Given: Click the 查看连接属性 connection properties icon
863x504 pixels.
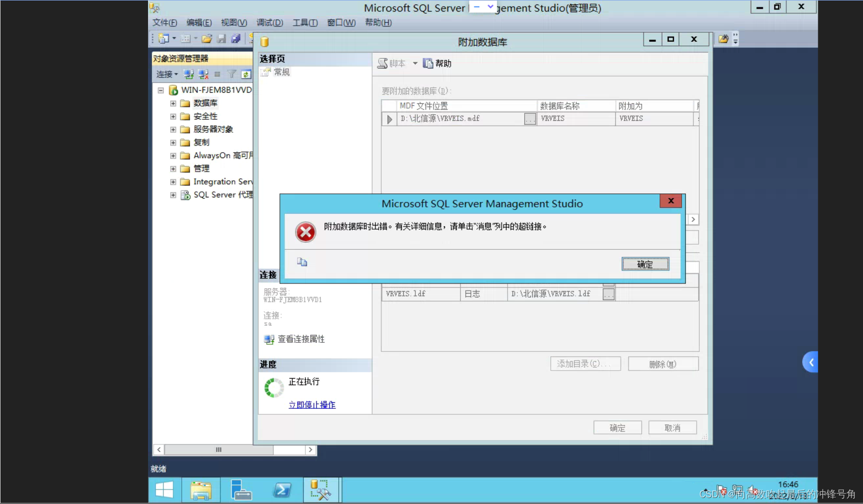Looking at the screenshot, I should (x=269, y=339).
